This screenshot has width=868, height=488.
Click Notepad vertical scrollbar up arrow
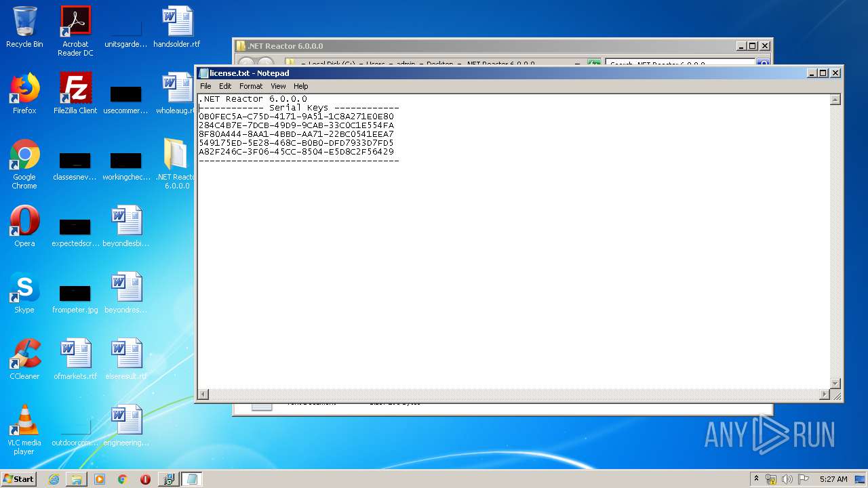(x=835, y=100)
